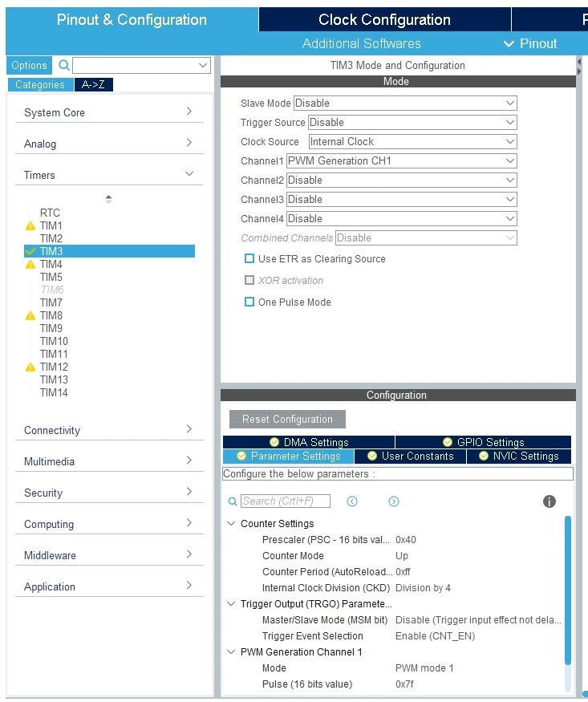Click the search magnifier icon beside Options

(x=64, y=65)
